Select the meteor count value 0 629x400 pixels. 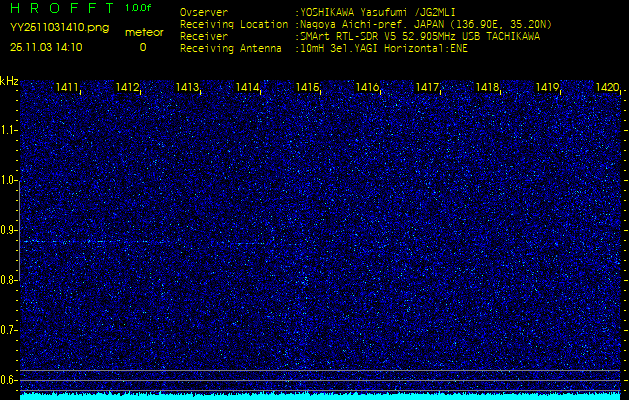[x=142, y=47]
